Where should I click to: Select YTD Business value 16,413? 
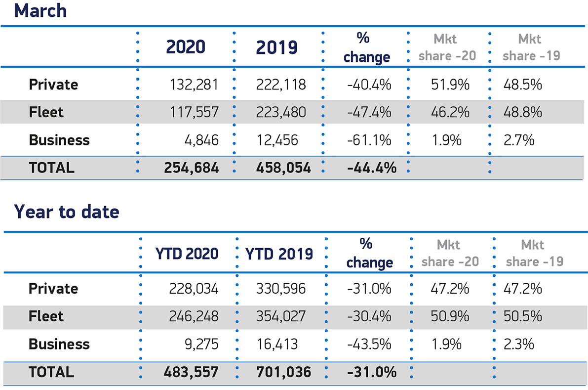click(277, 344)
